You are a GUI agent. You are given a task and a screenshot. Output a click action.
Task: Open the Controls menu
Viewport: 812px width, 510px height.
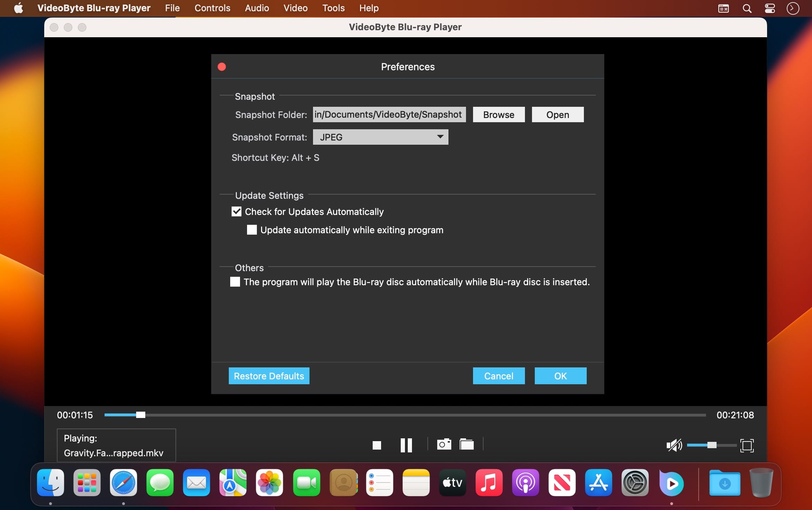[212, 8]
